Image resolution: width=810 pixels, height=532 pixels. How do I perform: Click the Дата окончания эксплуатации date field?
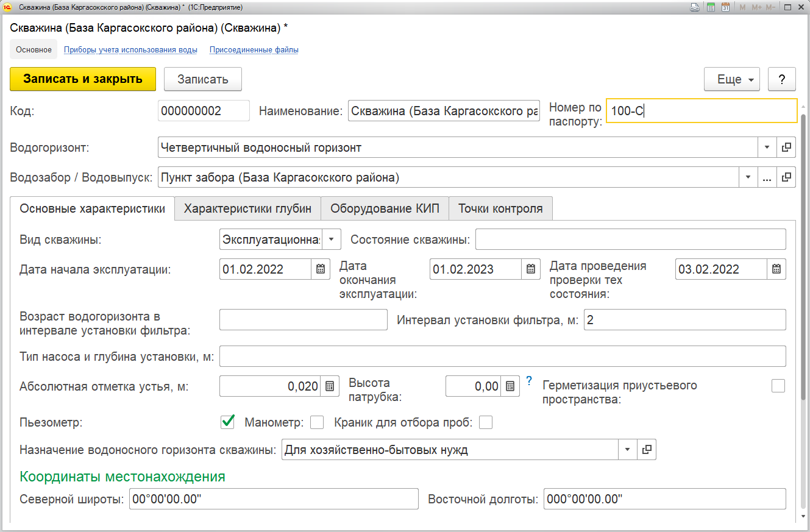click(x=476, y=269)
